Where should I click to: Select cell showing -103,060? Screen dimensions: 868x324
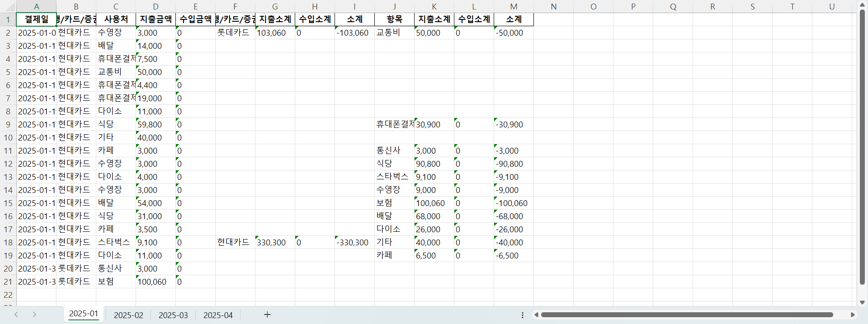pyautogui.click(x=354, y=33)
